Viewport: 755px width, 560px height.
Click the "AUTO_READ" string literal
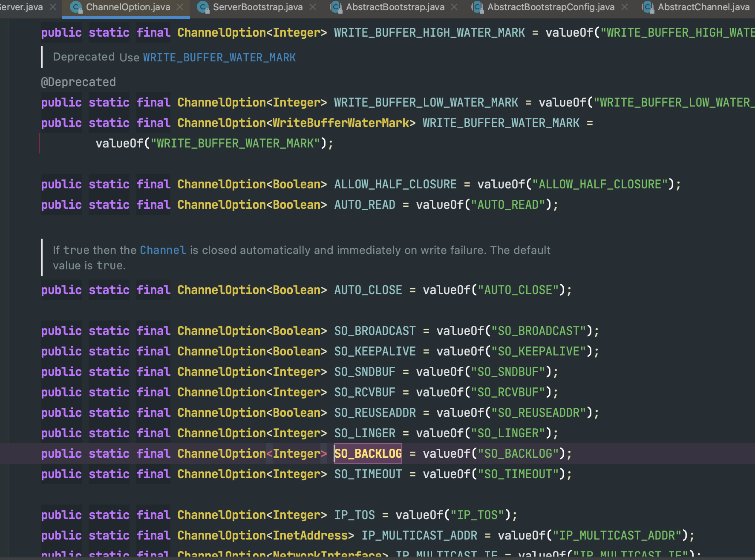(x=508, y=205)
